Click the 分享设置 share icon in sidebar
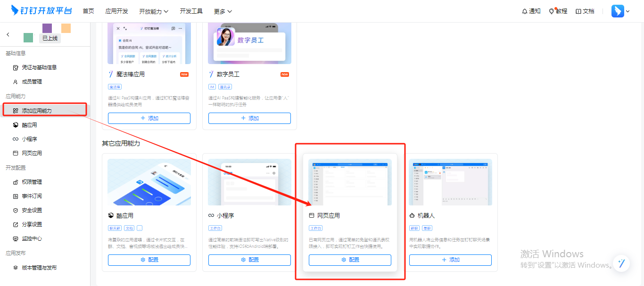This screenshot has width=644, height=286. pos(16,224)
